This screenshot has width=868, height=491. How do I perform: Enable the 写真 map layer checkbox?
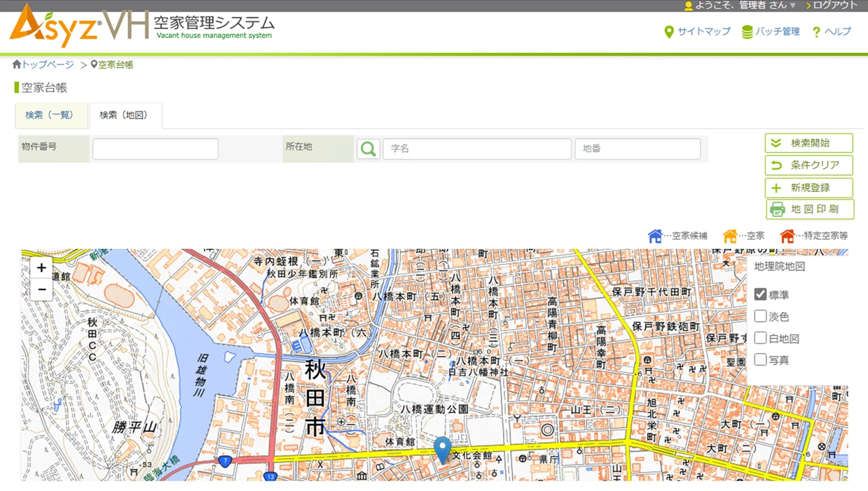pos(760,359)
